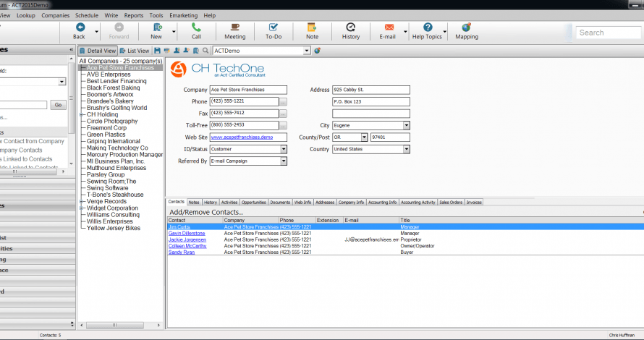The image size is (644, 340).
Task: Compose with the E-mail toolbar icon
Action: coord(389,27)
